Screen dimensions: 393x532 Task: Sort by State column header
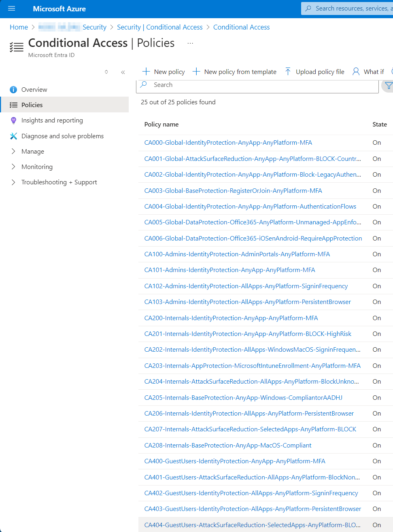380,125
